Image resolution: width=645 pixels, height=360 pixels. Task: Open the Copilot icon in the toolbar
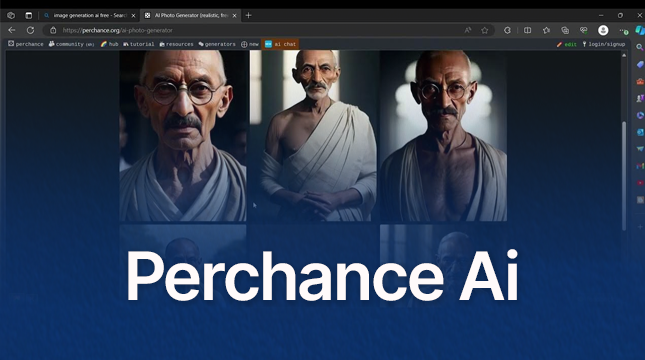(x=640, y=30)
